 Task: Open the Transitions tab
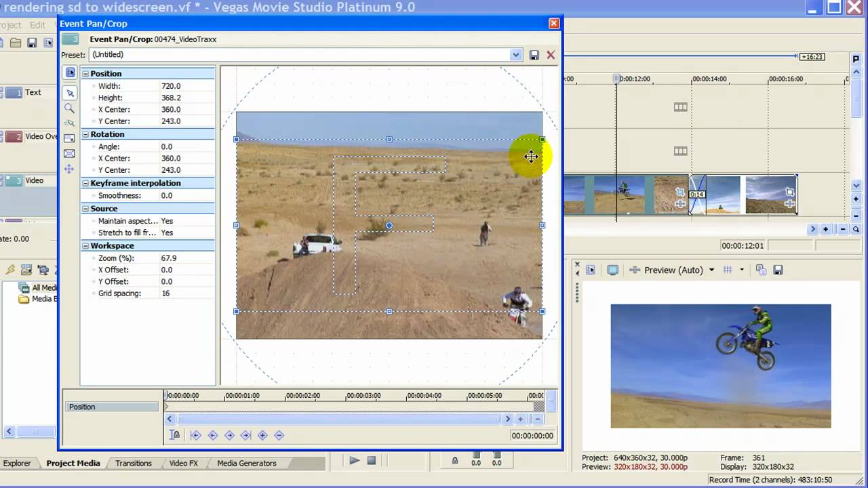click(x=134, y=464)
